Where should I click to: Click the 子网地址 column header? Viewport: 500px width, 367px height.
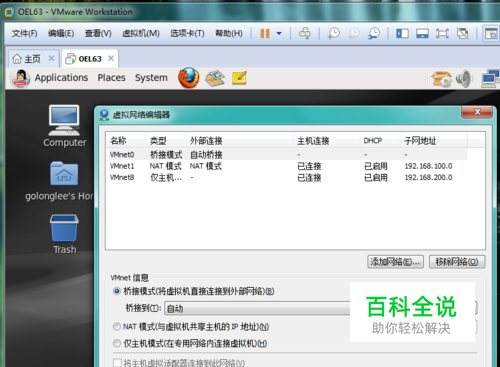433,141
